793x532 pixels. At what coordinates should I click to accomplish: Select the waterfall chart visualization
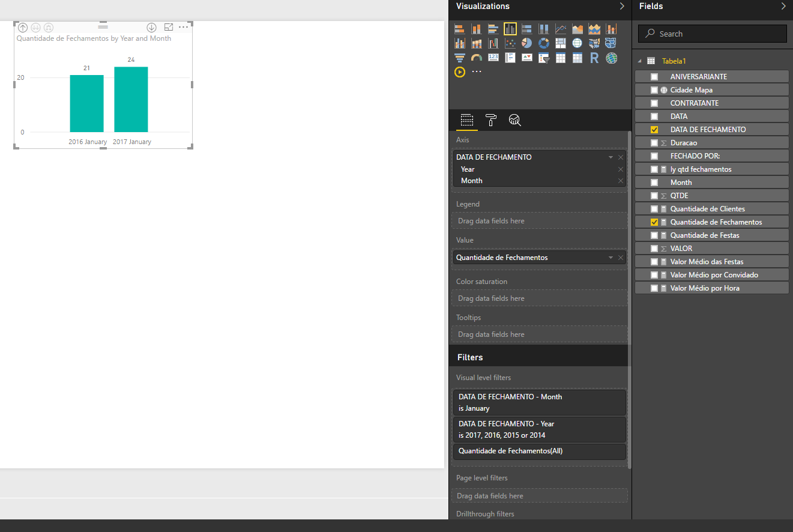[x=493, y=43]
